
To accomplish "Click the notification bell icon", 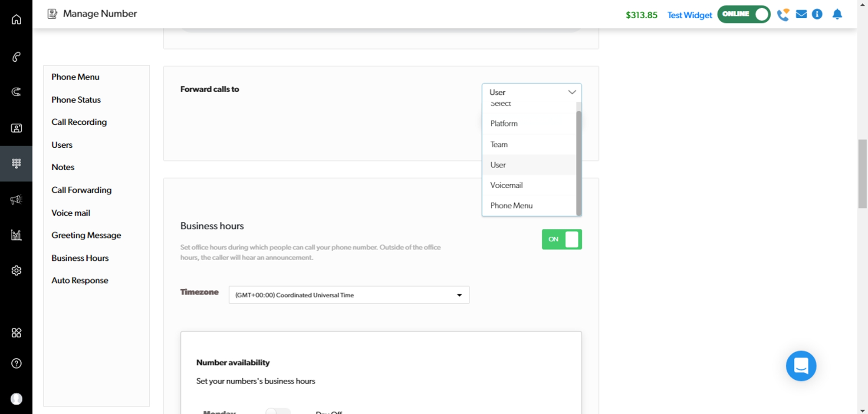I will 837,14.
